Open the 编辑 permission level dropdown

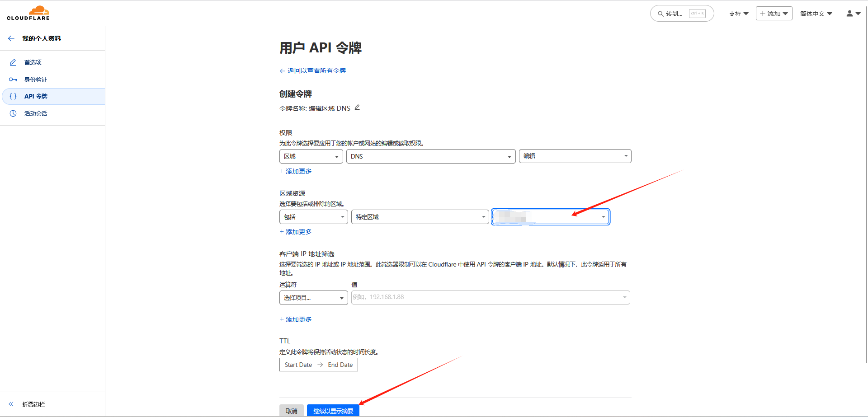(x=575, y=156)
